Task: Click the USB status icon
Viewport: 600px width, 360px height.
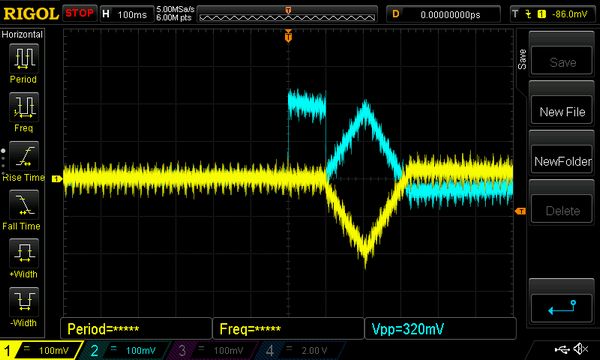Action: pos(562,349)
